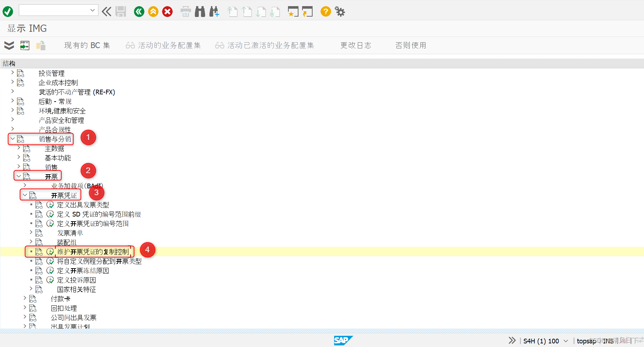Select the 装配组 tree item
644x347 pixels.
tap(67, 243)
